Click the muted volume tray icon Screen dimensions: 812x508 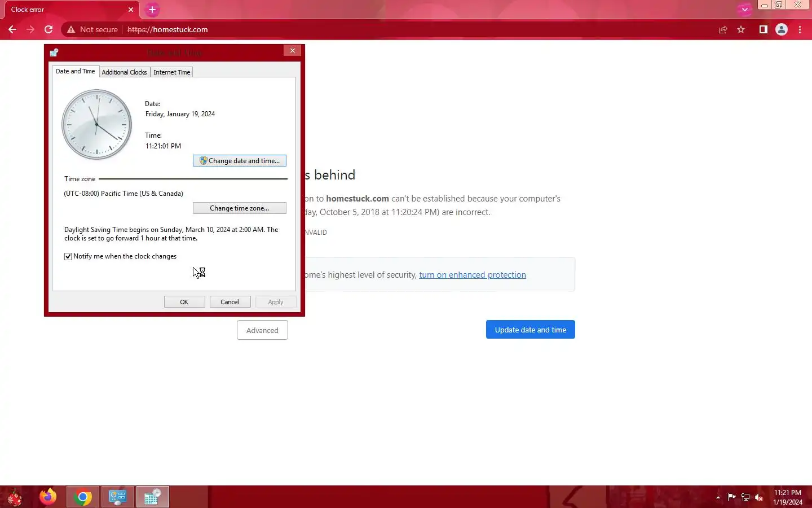[x=759, y=497]
